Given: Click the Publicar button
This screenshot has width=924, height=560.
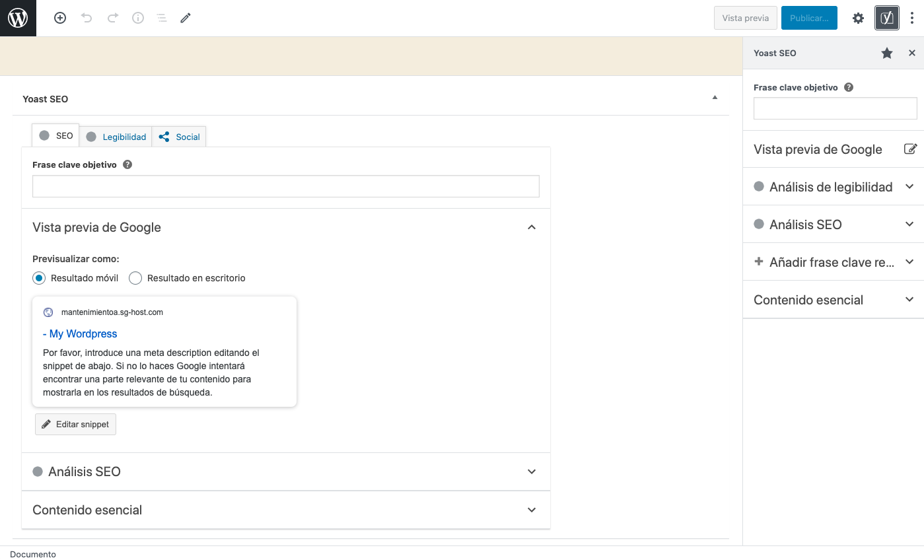Looking at the screenshot, I should pos(808,18).
